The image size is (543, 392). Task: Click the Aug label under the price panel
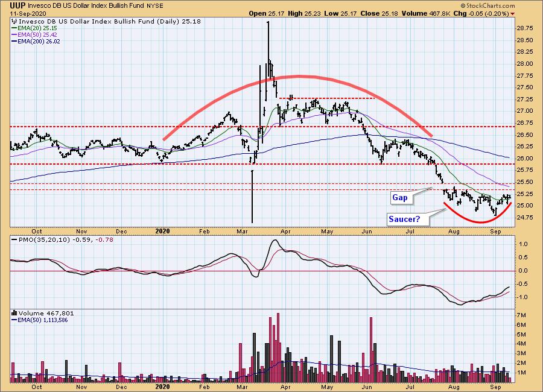pos(454,232)
